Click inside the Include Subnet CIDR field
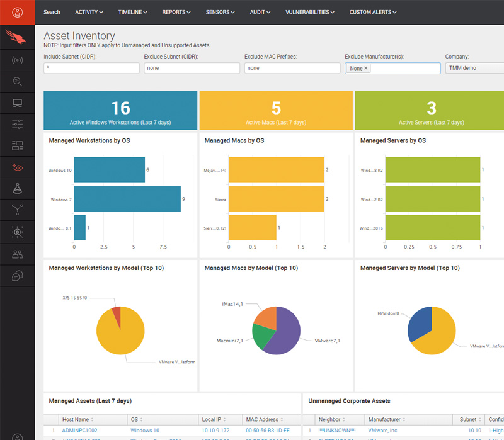The image size is (504, 440). (x=91, y=68)
